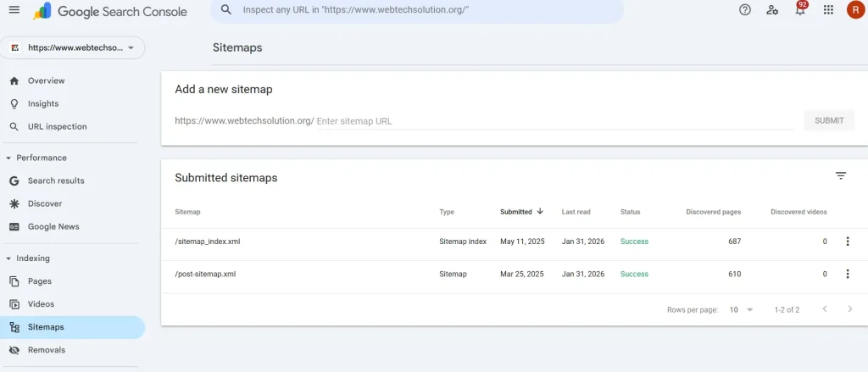
Task: Sort by the Status column header
Action: [x=630, y=212]
